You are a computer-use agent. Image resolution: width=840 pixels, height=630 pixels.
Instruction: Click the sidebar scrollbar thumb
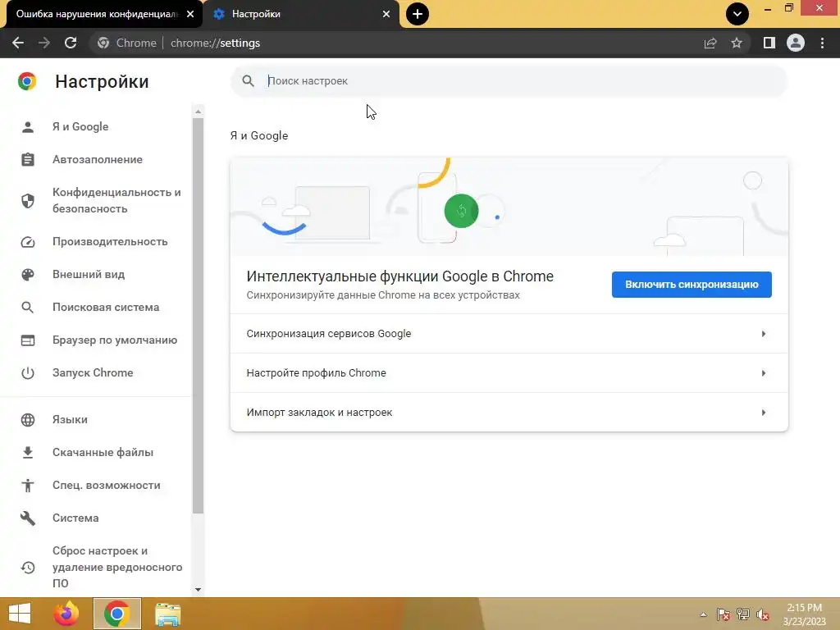click(x=199, y=316)
